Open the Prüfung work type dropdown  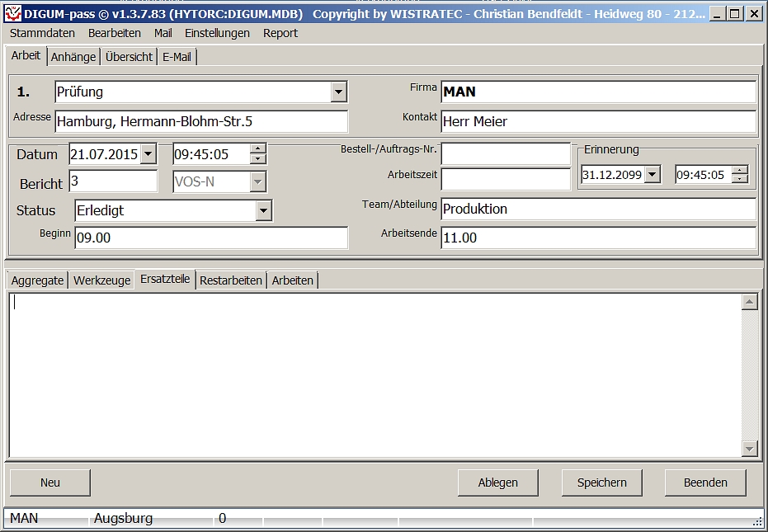click(338, 92)
